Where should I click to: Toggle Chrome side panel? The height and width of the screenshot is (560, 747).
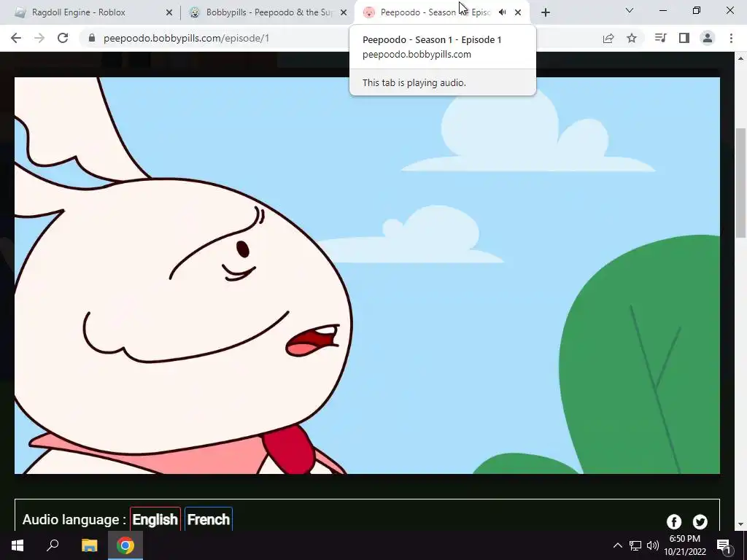684,38
